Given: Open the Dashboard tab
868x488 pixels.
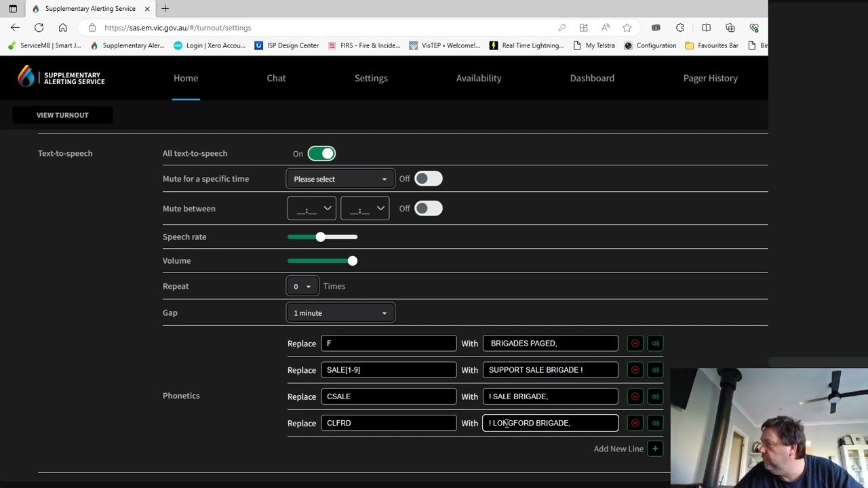Looking at the screenshot, I should [592, 78].
